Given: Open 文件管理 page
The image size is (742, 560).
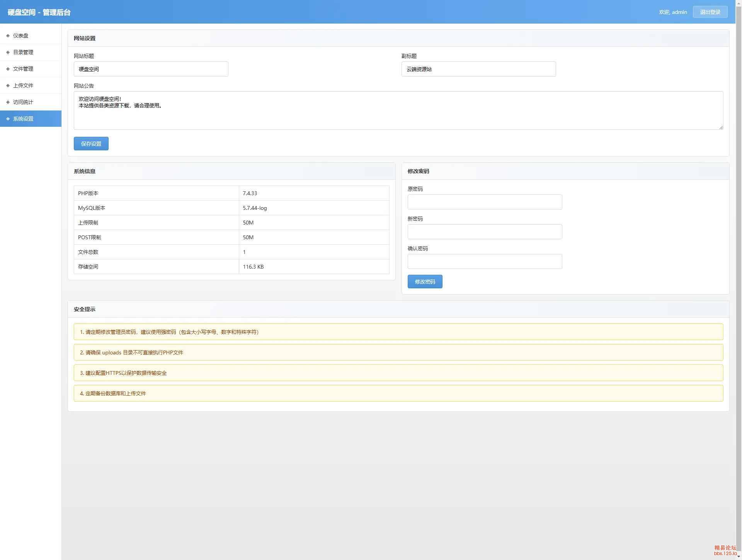Looking at the screenshot, I should 23,69.
